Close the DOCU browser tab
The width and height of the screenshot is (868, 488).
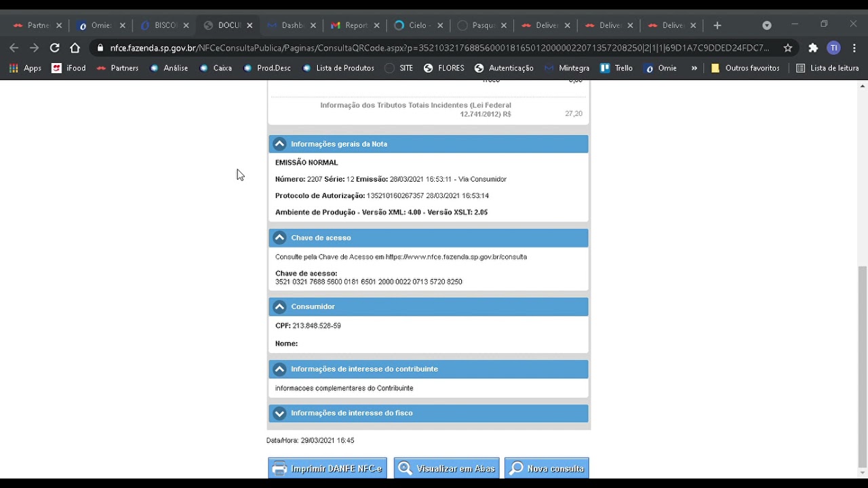250,25
